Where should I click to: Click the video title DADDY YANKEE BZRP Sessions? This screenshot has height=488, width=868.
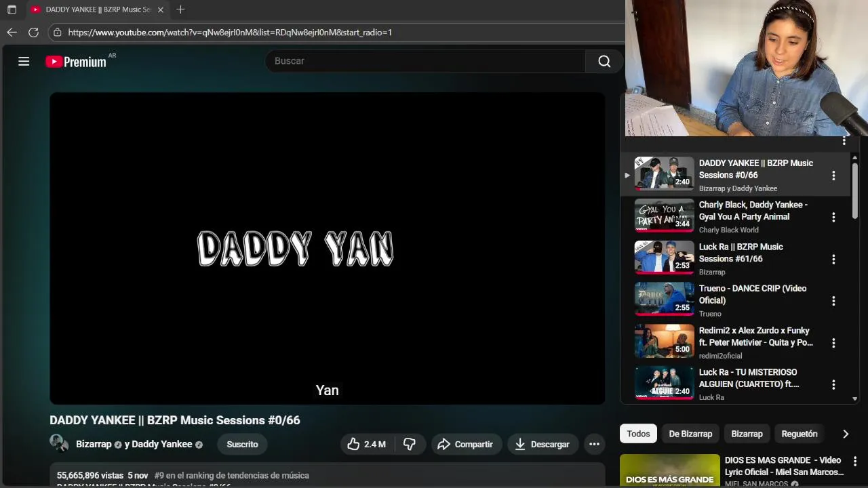click(175, 420)
